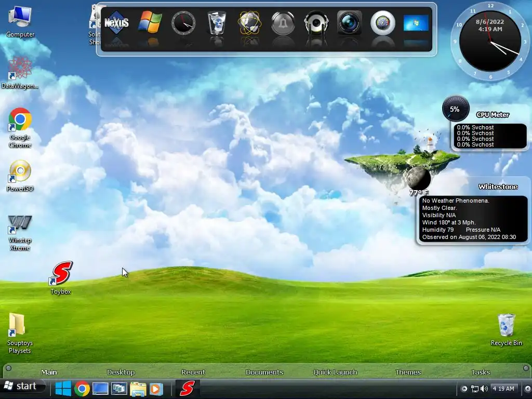
Task: Click the "Mostly Clear." weather line
Action: [x=440, y=208]
